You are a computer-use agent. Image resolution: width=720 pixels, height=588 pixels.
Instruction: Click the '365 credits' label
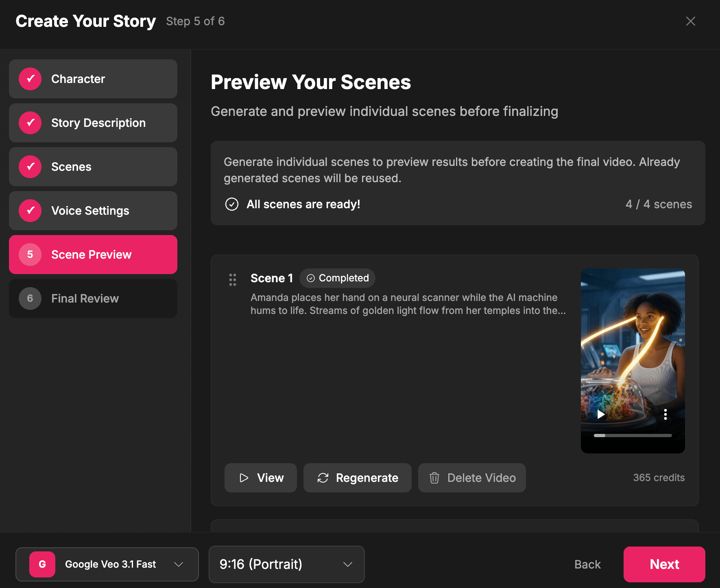click(x=659, y=478)
